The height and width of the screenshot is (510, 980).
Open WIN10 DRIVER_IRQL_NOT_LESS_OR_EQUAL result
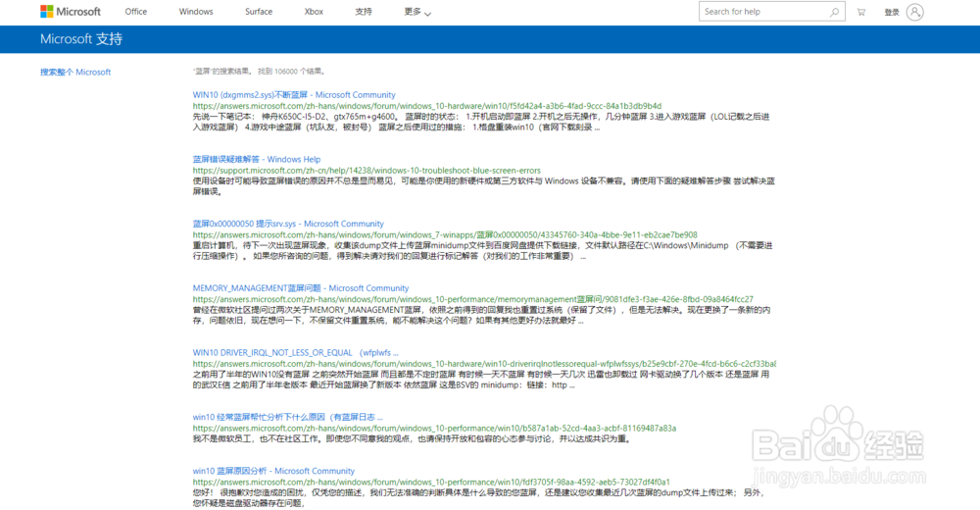pos(295,352)
